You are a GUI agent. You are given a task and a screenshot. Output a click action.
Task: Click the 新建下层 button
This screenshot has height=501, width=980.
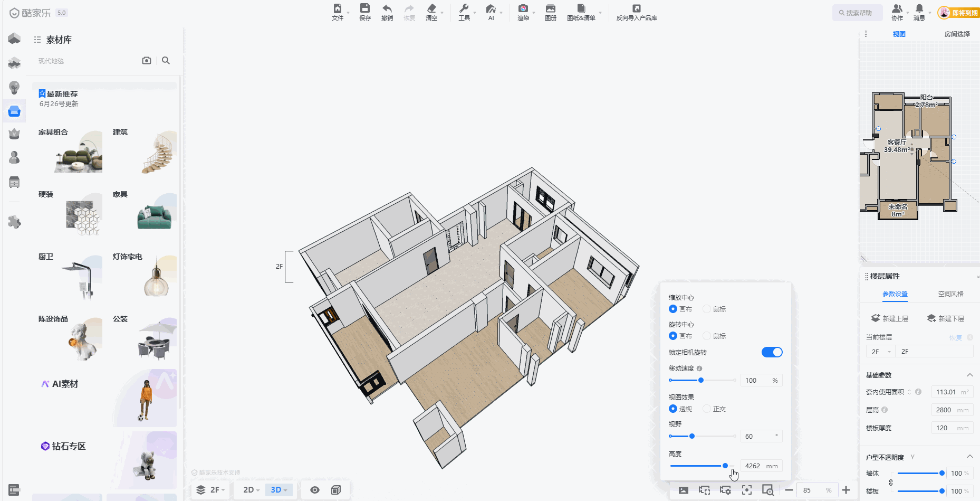(946, 318)
